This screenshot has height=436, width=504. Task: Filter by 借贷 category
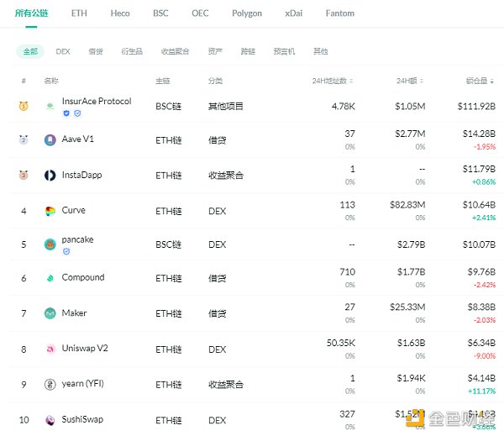coord(96,51)
